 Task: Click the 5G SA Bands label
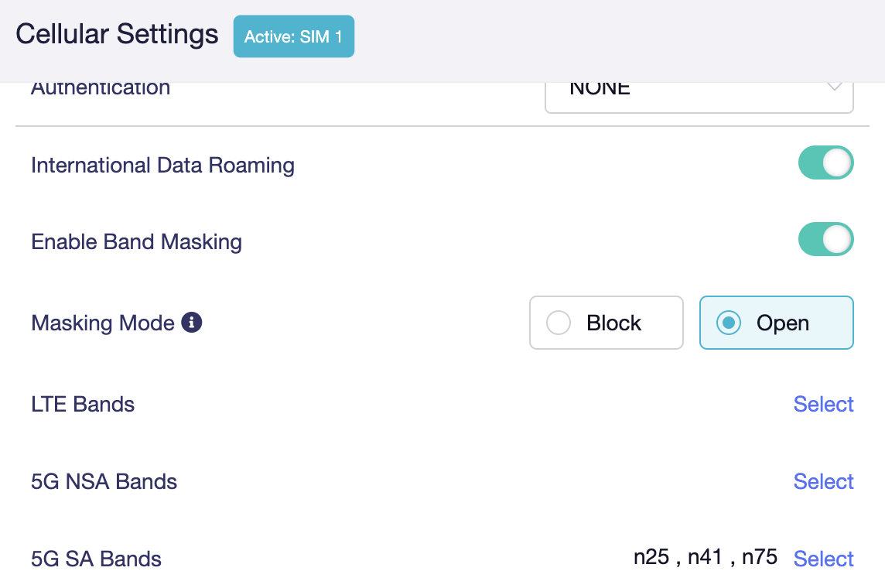[96, 559]
